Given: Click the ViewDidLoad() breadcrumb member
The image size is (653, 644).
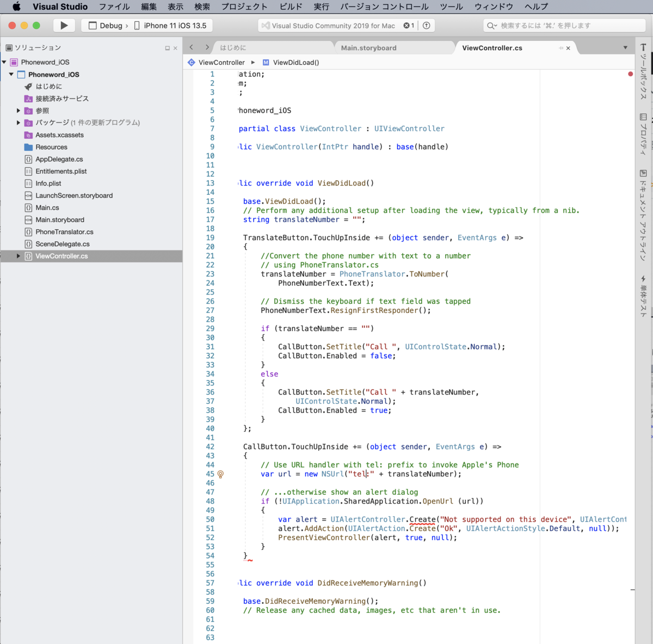Looking at the screenshot, I should (x=291, y=63).
